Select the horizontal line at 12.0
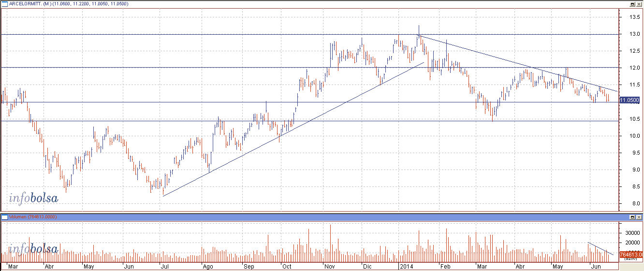This screenshot has width=644, height=271. click(x=193, y=68)
